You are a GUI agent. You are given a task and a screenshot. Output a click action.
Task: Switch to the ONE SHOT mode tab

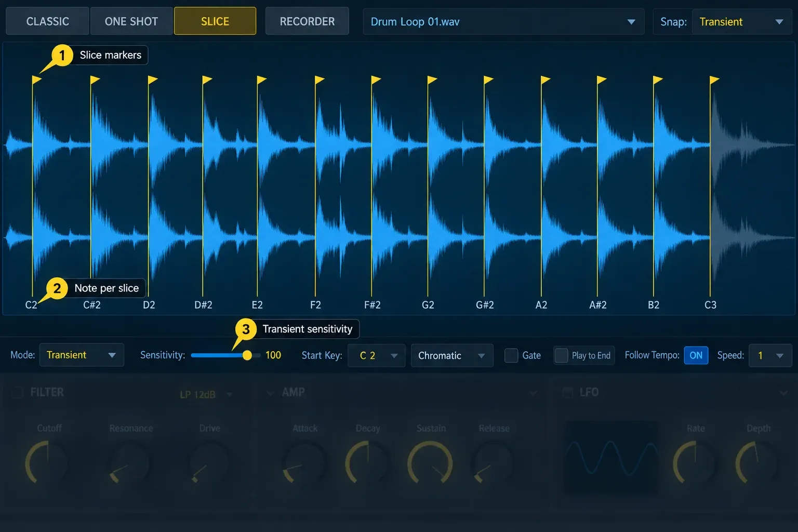click(131, 21)
